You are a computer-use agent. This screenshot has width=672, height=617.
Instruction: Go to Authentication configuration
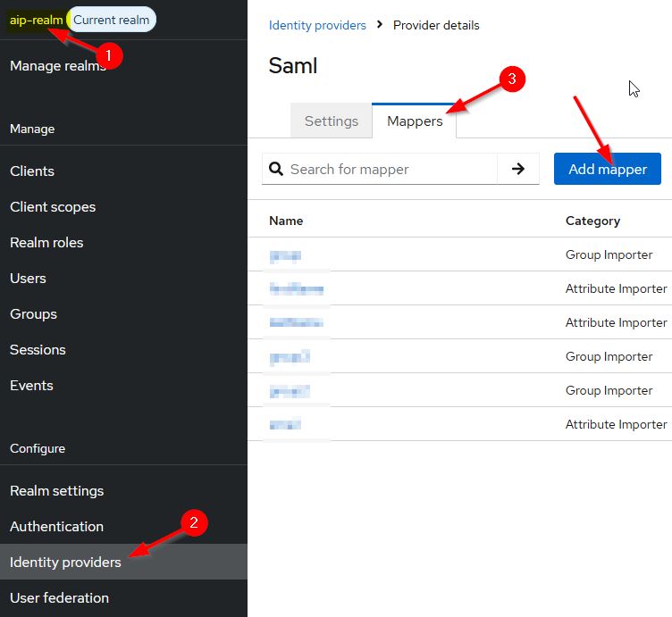click(x=56, y=526)
